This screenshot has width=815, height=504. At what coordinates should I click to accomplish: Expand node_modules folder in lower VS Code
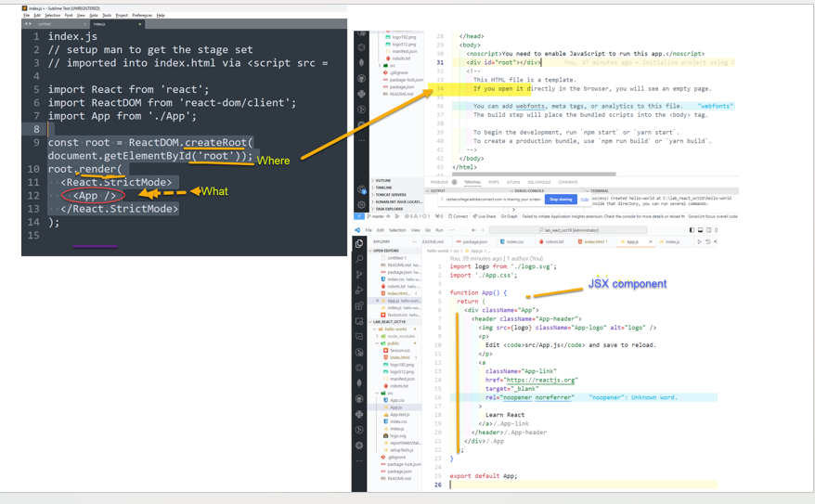pyautogui.click(x=396, y=336)
